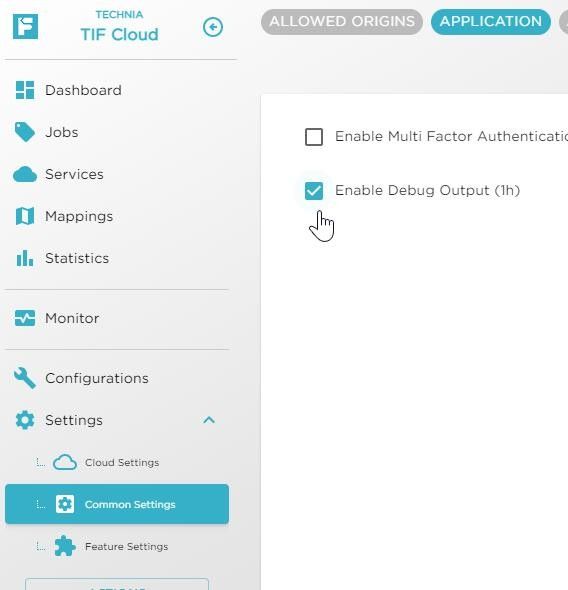Screen dimensions: 568x590
Task: Switch to the Allowed Origins tab
Action: pyautogui.click(x=342, y=22)
